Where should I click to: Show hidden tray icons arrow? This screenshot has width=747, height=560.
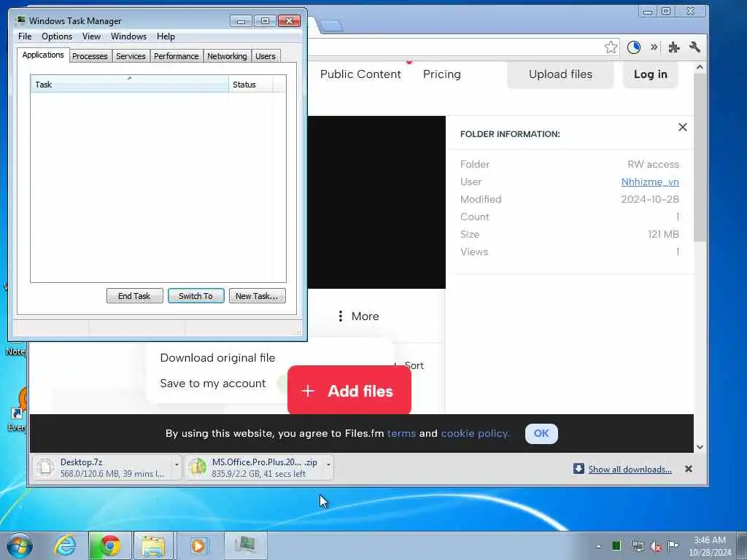coord(598,546)
